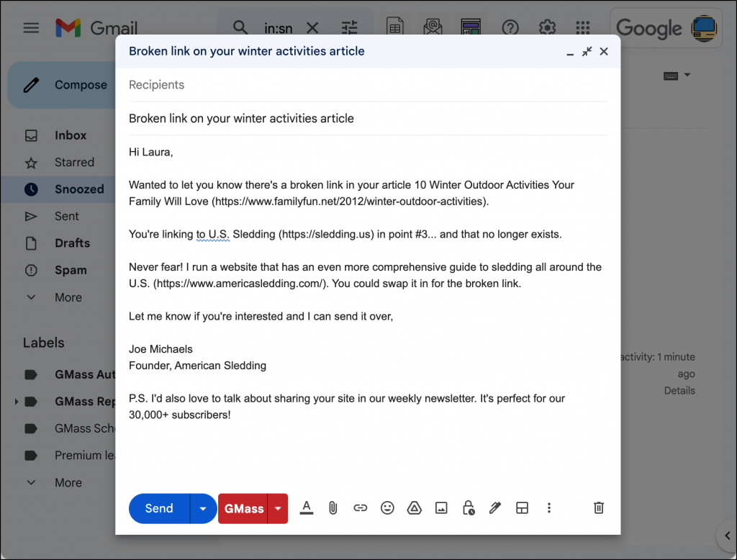The image size is (737, 560).
Task: Attach a file with the paperclip icon
Action: coord(333,508)
